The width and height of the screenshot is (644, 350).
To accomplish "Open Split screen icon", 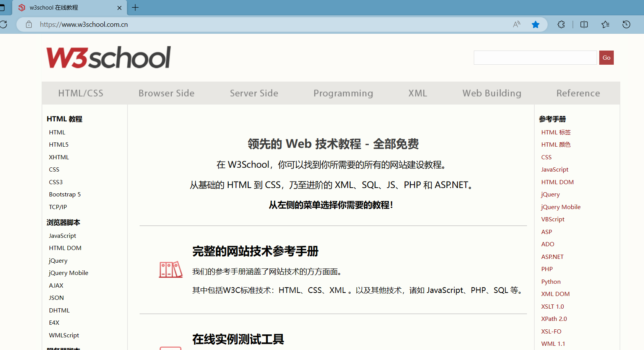I will point(584,25).
